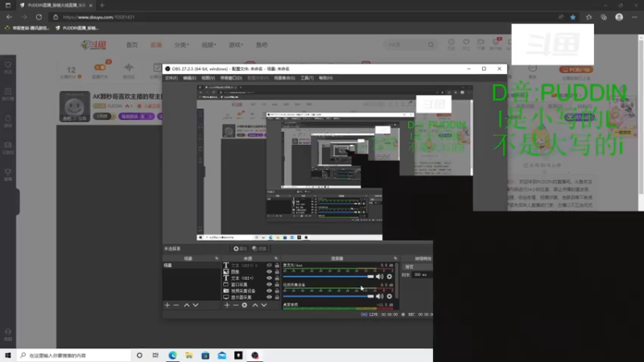Open the OBS 编辑(E) menu

(x=189, y=78)
